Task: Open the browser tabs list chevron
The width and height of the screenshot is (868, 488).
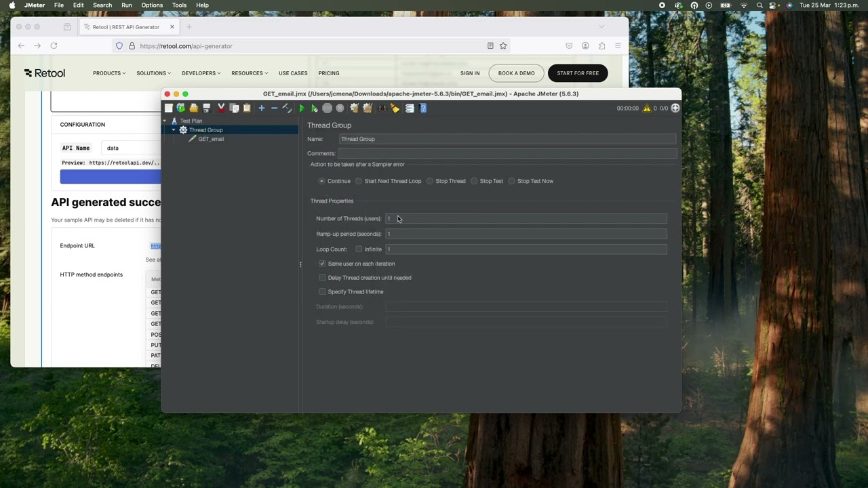Action: (x=601, y=27)
